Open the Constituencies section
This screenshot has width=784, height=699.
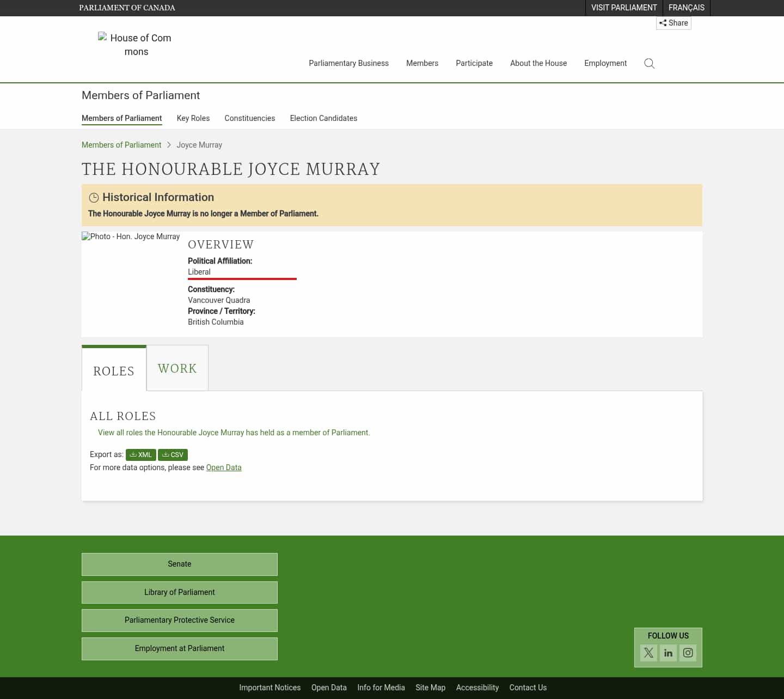[x=249, y=118]
